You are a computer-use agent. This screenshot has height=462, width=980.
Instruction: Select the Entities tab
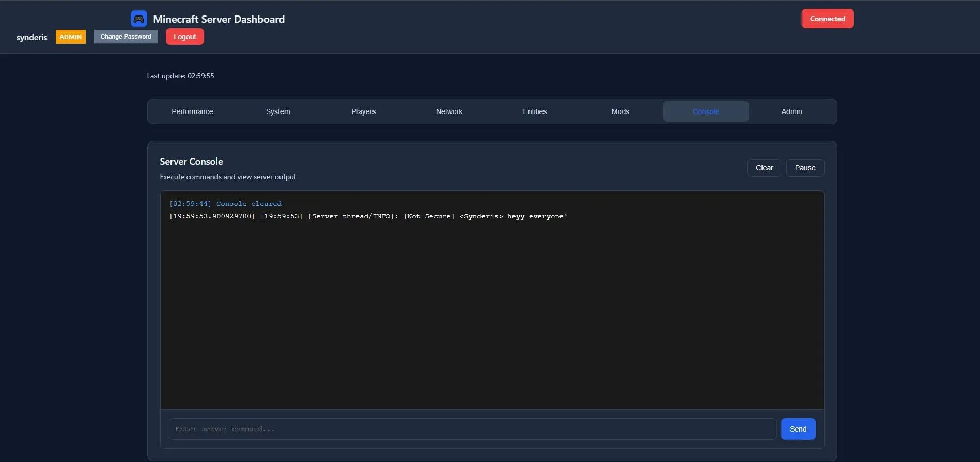pos(535,111)
